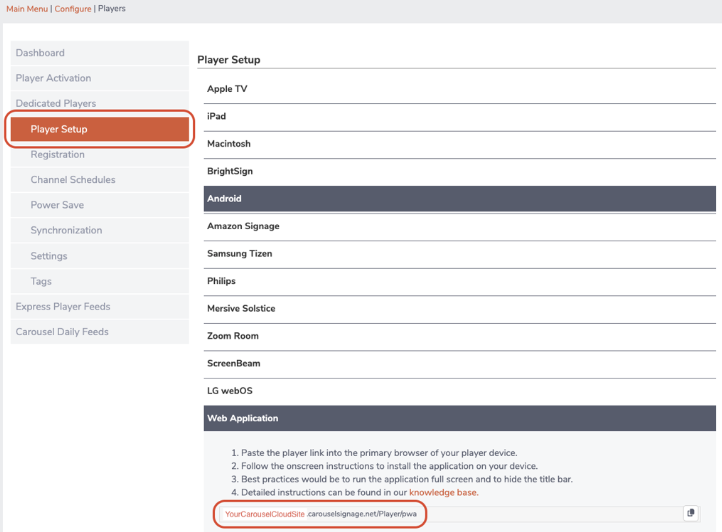Open Settings in the sidebar
This screenshot has width=722, height=532.
(x=99, y=256)
